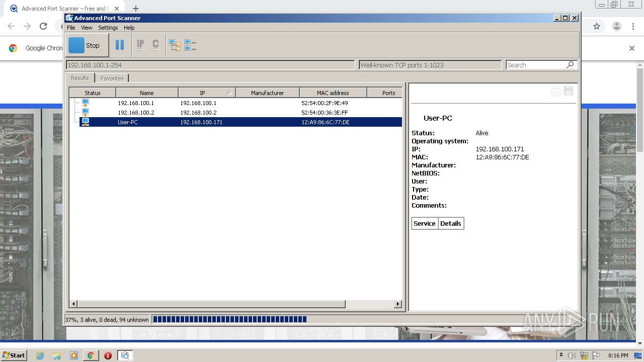Sort by the Ports column header
Screen dimensions: 644x362
pos(385,93)
